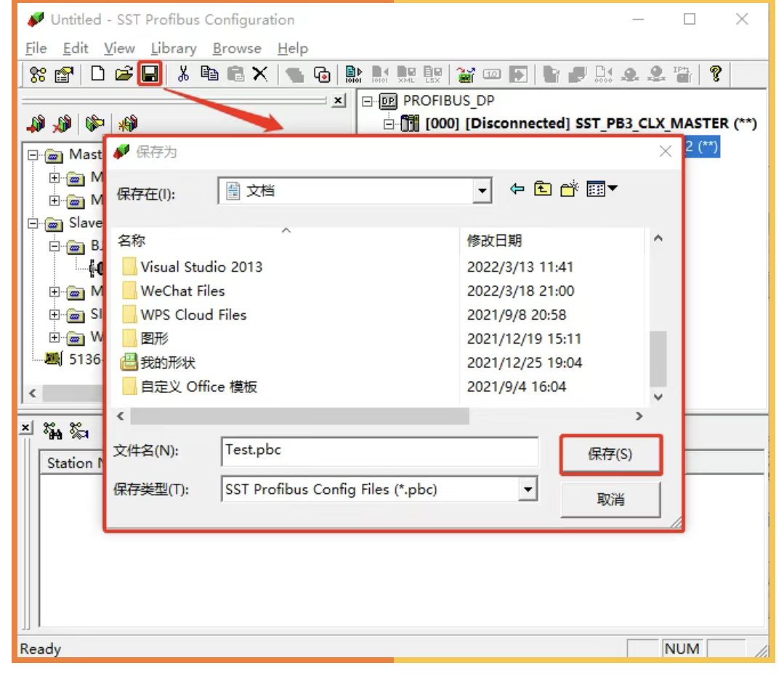Click the 取消 cancel button
The width and height of the screenshot is (784, 679).
point(610,499)
